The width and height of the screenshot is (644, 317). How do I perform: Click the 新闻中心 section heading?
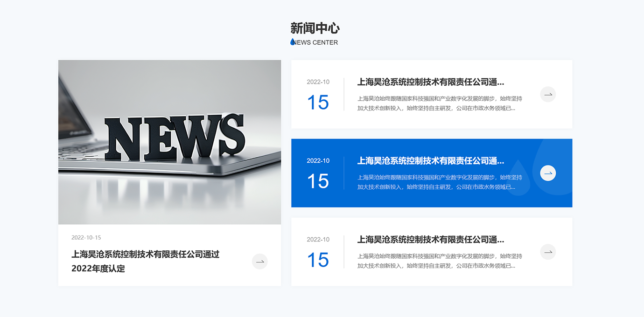(315, 28)
